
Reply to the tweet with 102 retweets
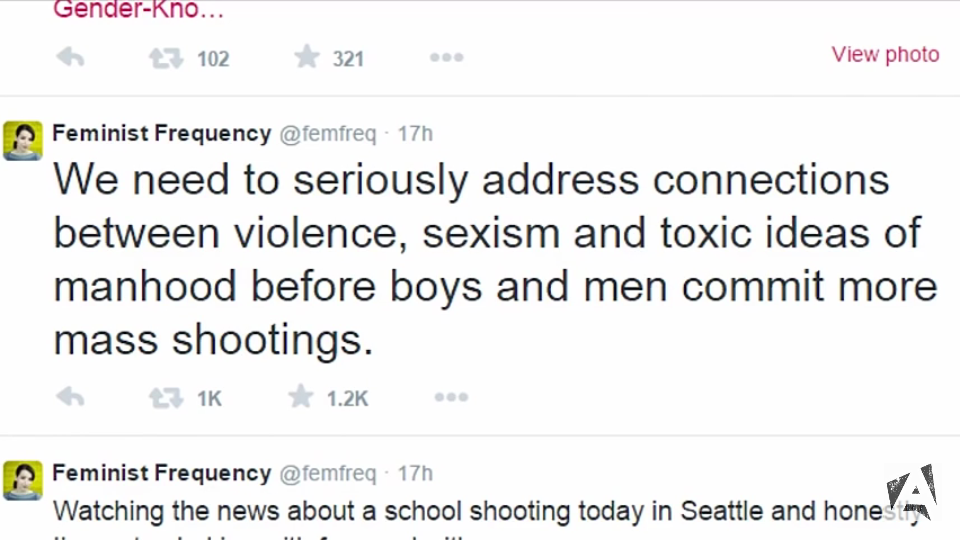point(70,58)
